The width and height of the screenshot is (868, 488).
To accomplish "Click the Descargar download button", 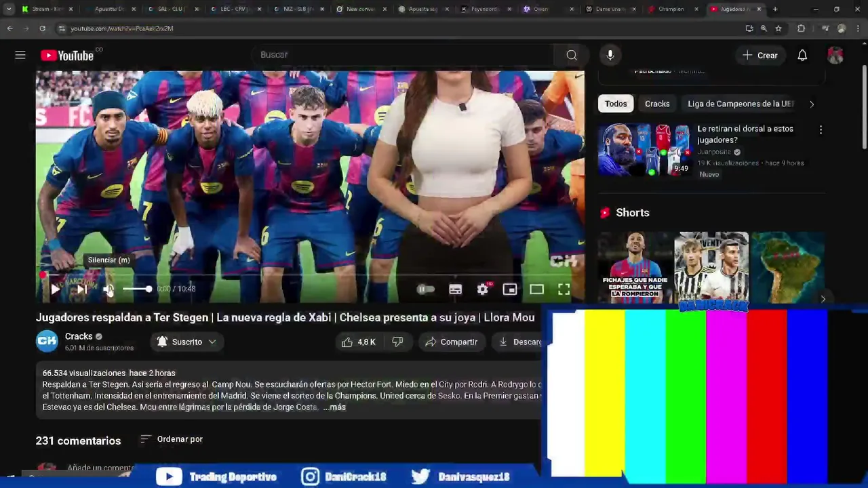I will pos(519,342).
